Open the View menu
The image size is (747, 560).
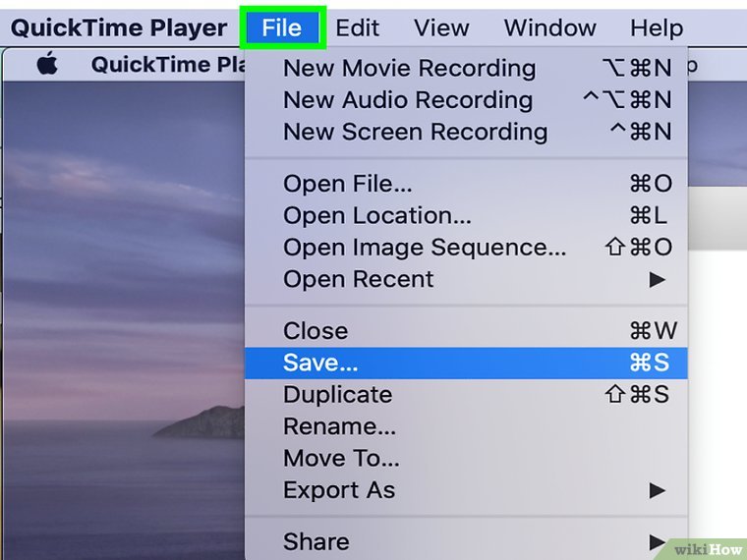click(440, 28)
